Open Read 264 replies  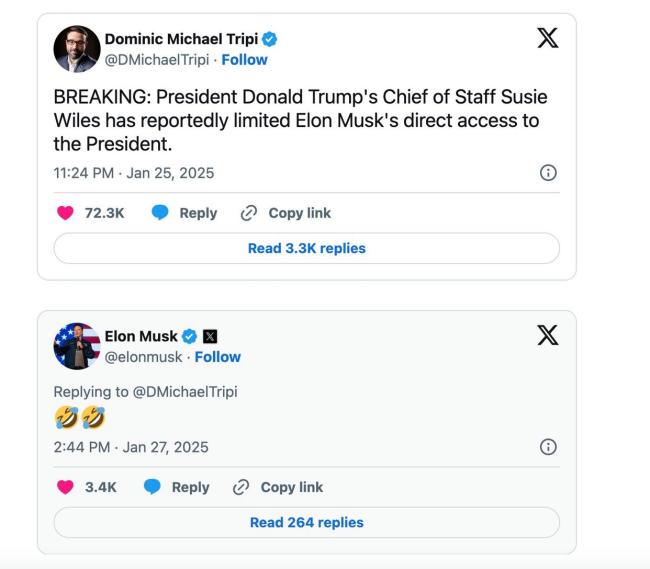click(x=306, y=522)
